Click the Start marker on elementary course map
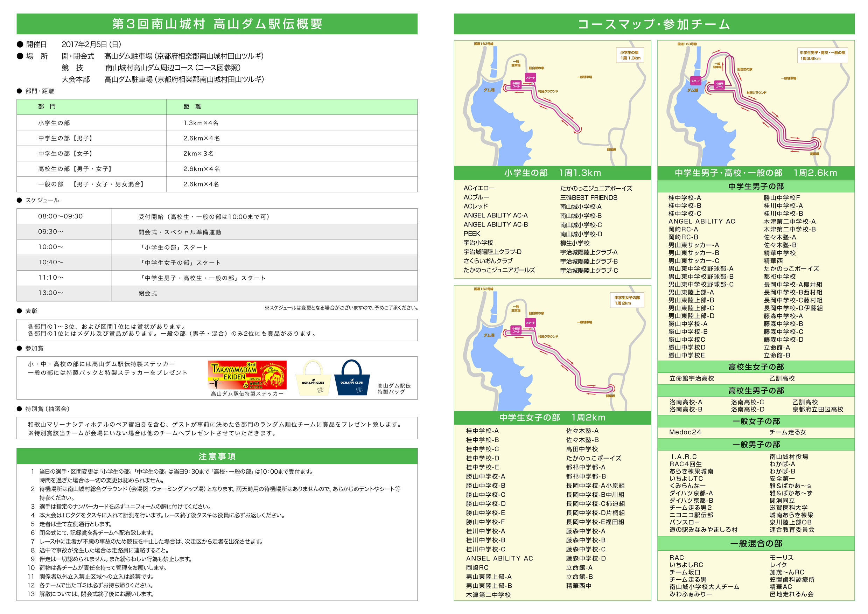This screenshot has height=614, width=868. 530,77
